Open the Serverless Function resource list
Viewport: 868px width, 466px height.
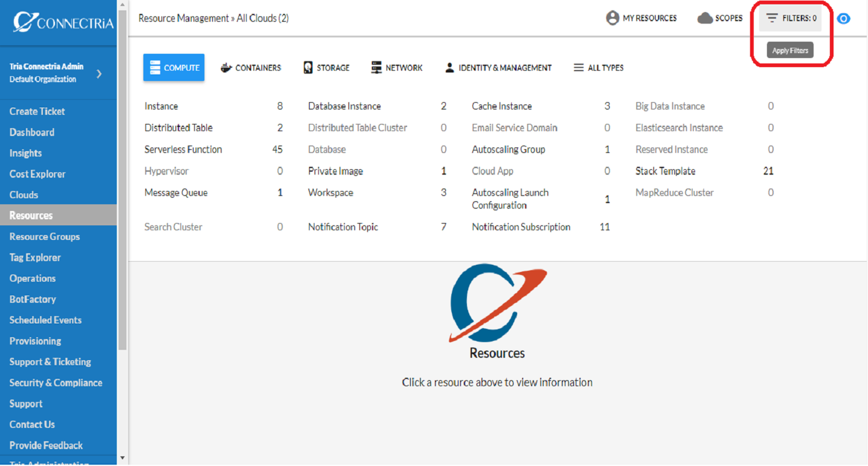point(183,149)
